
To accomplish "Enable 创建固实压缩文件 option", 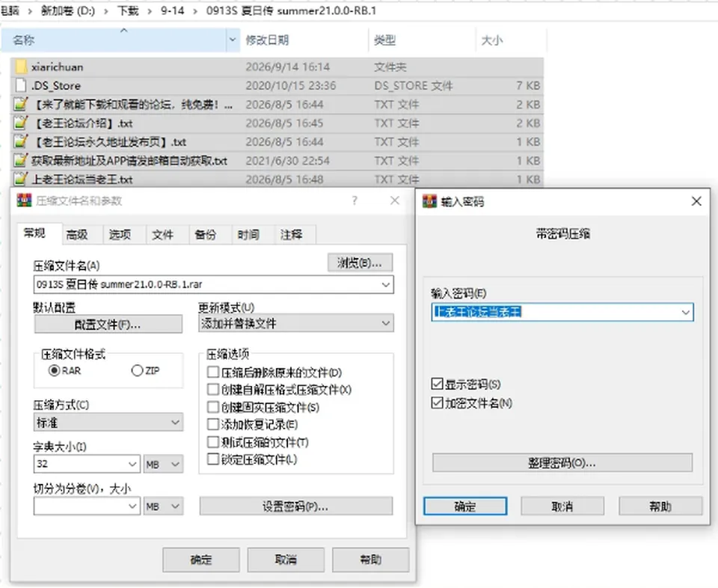I will (x=213, y=407).
